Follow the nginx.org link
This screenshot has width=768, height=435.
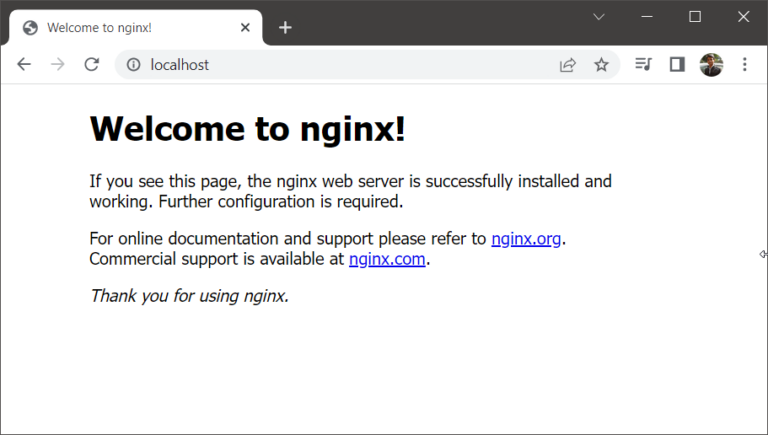[x=526, y=239]
